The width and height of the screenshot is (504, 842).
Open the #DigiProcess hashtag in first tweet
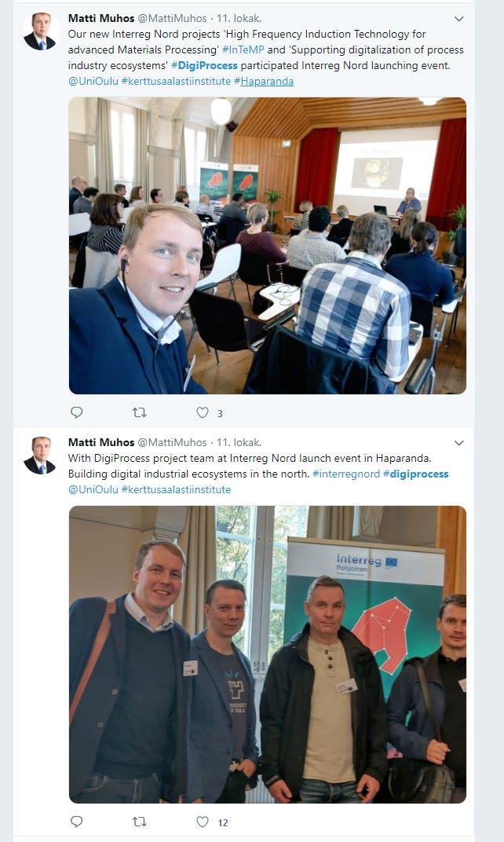pyautogui.click(x=204, y=65)
